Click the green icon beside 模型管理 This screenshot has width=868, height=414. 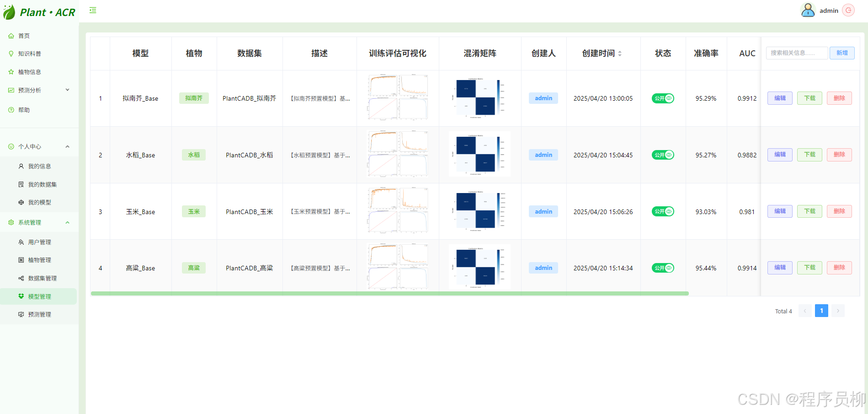click(x=21, y=296)
